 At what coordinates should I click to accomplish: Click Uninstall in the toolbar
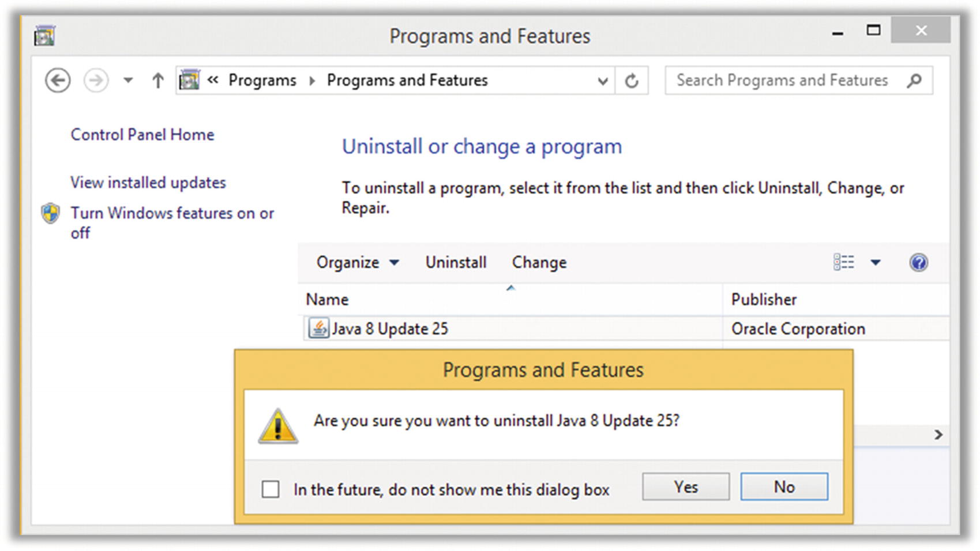(456, 263)
